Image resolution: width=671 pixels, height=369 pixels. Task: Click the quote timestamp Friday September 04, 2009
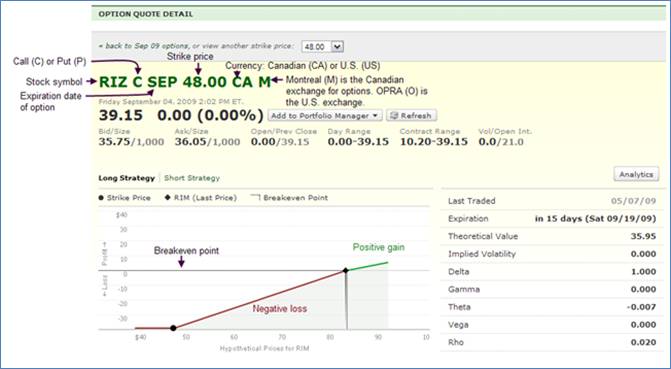(x=171, y=102)
